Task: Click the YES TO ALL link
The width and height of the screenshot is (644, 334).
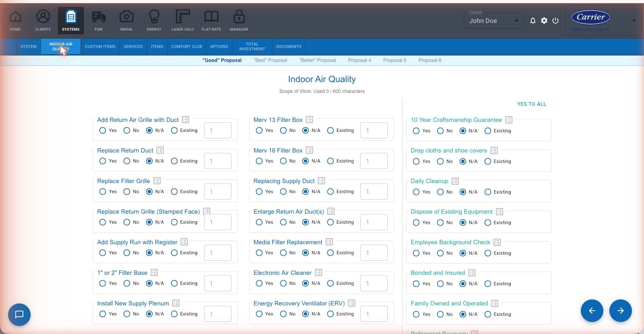Action: (532, 104)
